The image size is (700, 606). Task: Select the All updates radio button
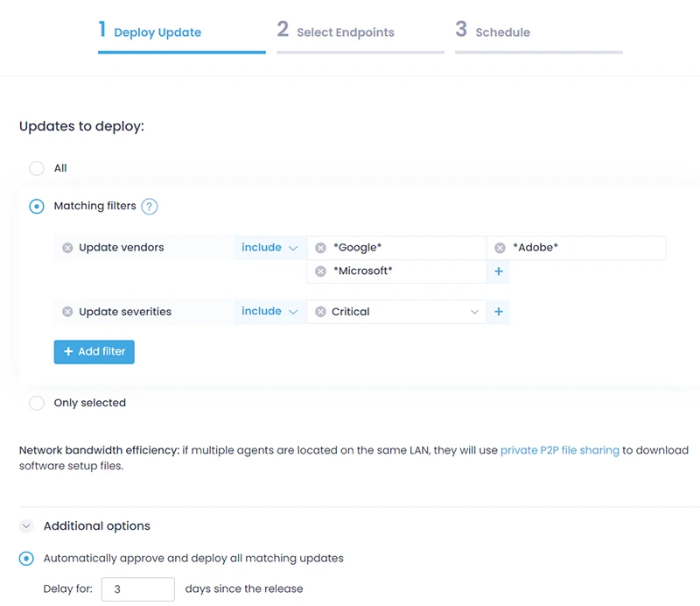pyautogui.click(x=37, y=168)
